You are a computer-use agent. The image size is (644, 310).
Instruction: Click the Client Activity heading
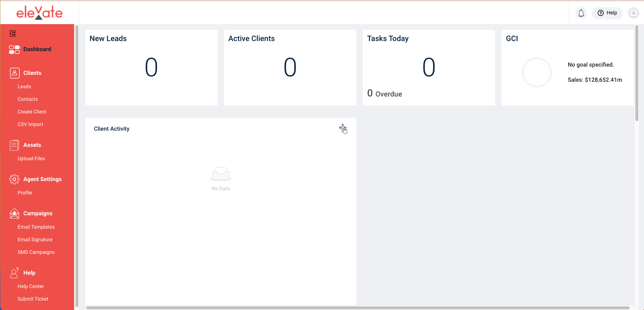(111, 129)
